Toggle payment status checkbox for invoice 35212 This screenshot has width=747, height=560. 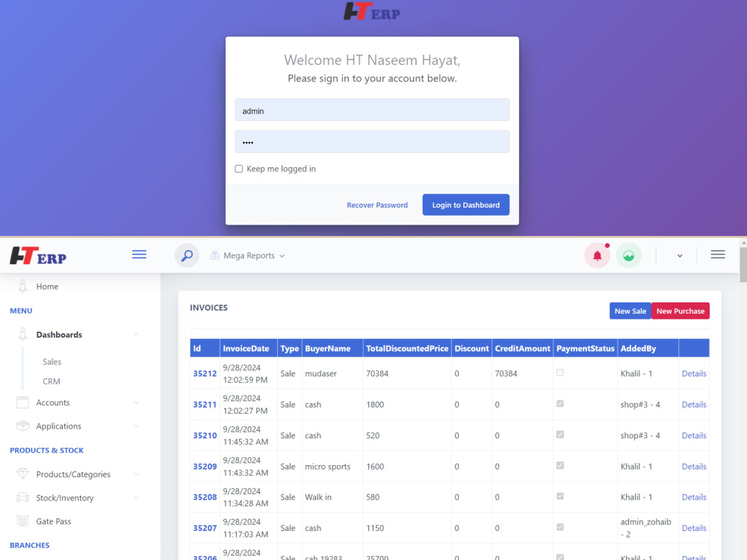[560, 373]
